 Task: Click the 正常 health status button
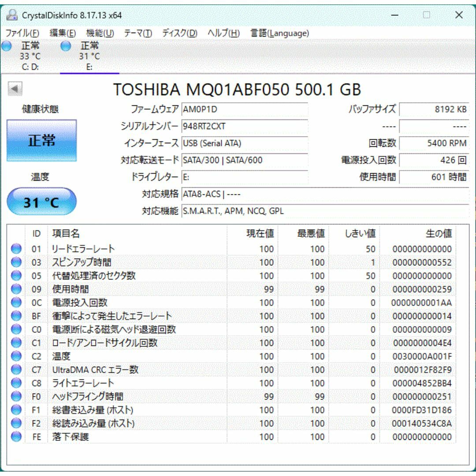coord(41,140)
